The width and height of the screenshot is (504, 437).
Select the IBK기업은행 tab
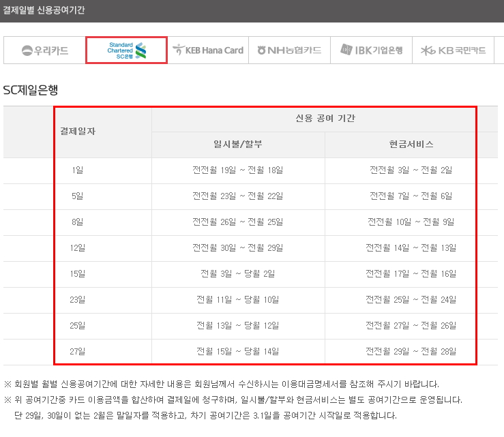371,50
